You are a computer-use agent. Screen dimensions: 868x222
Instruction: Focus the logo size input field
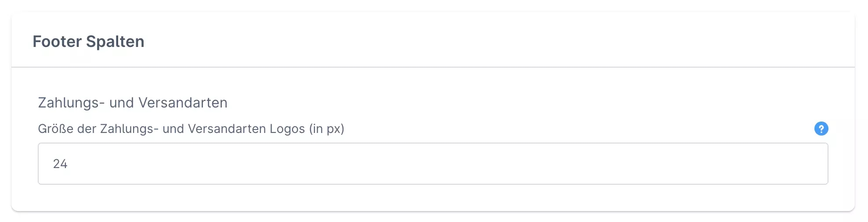pos(433,164)
